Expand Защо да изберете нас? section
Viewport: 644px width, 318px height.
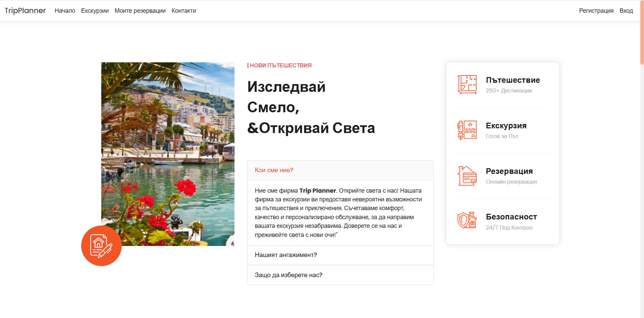pyautogui.click(x=340, y=275)
